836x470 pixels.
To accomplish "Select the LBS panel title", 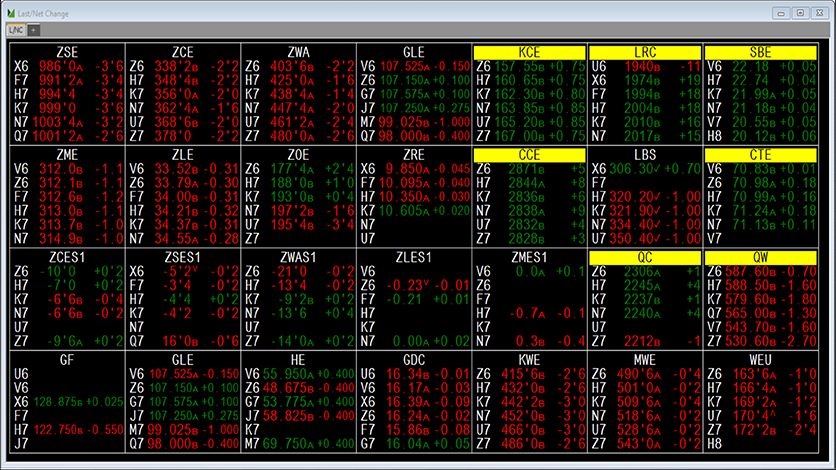I will click(x=645, y=154).
